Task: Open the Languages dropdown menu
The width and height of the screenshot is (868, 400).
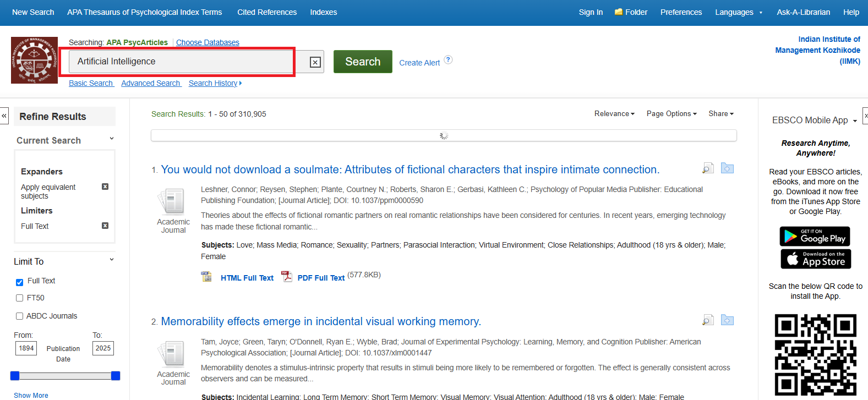Action: tap(738, 12)
